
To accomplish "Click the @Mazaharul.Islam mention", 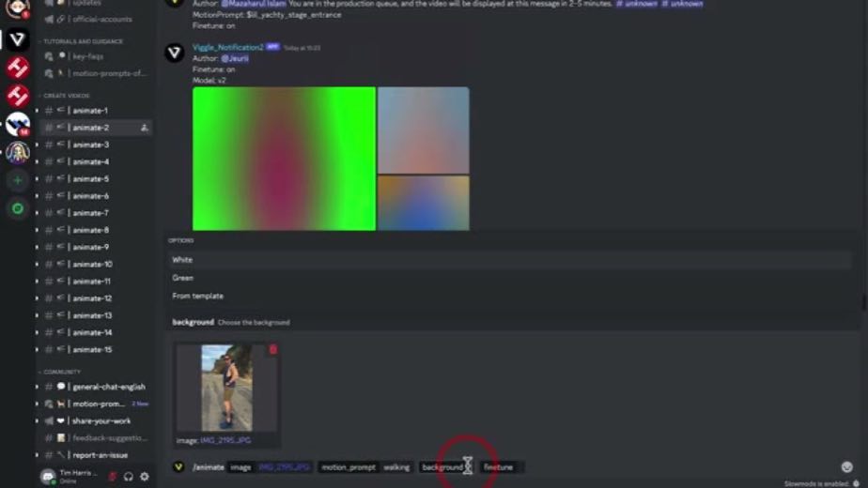I will click(x=254, y=4).
